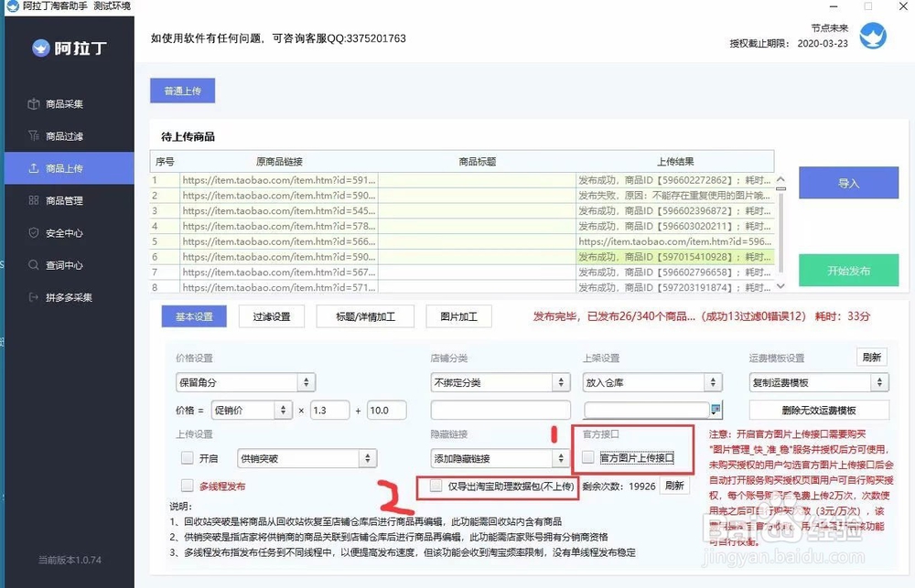This screenshot has width=915, height=588.
Task: Switch to the 标题/详情加工 tab
Action: (365, 316)
